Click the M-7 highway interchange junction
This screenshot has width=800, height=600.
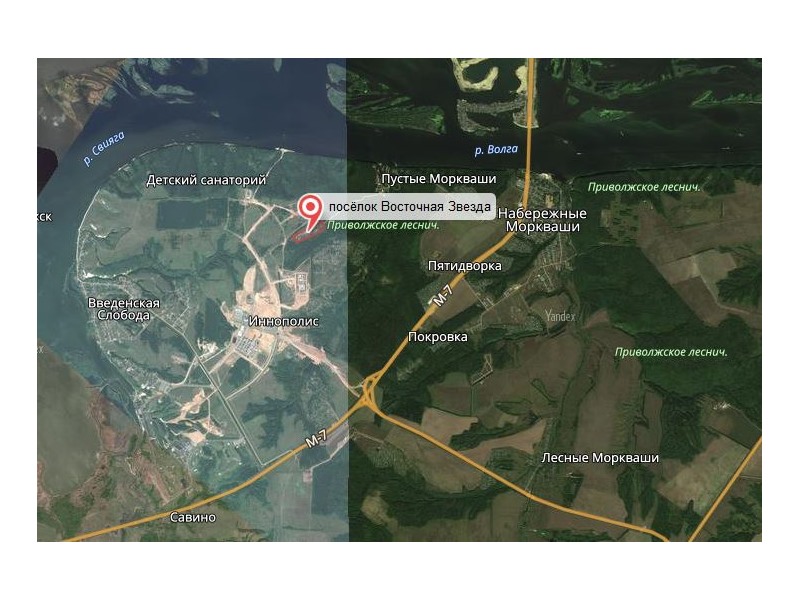[x=370, y=391]
